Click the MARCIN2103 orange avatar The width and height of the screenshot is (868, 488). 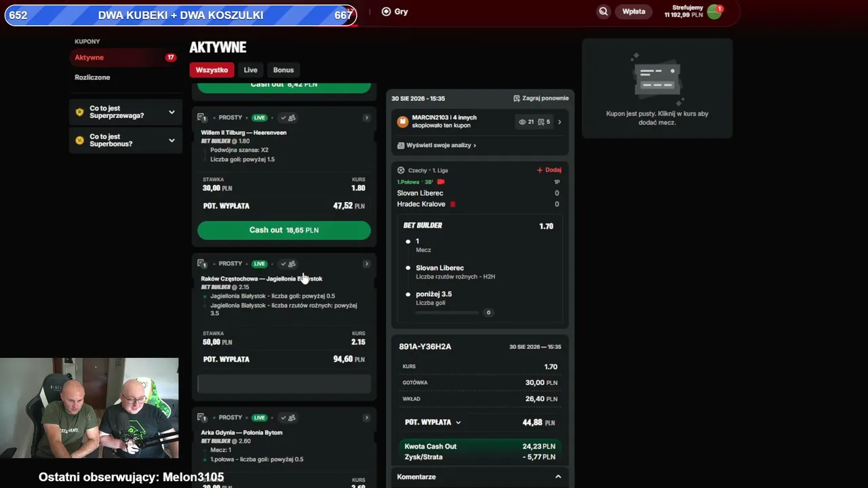pos(403,122)
